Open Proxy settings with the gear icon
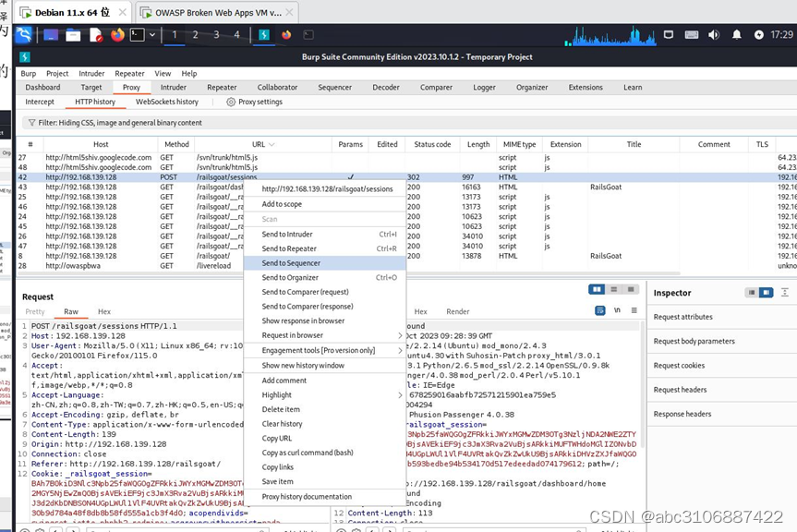 point(231,102)
